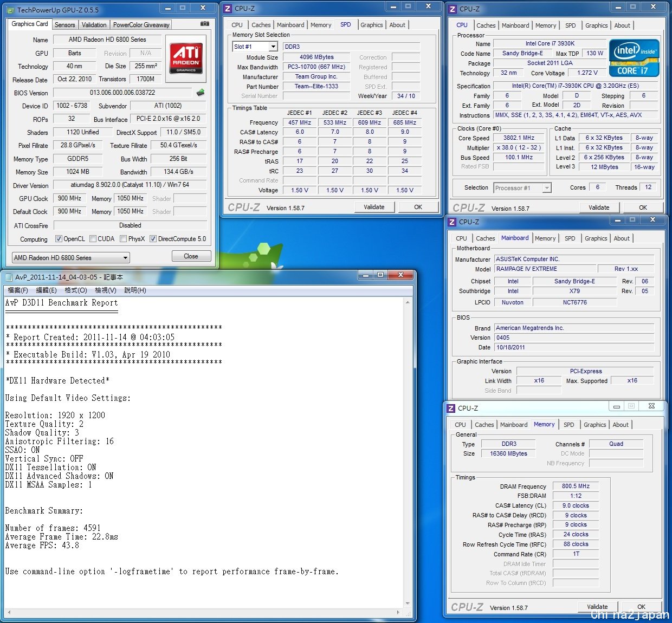Open the Graphics tab in the CPU-Z Processor window
This screenshot has height=623, width=672.
click(x=597, y=25)
